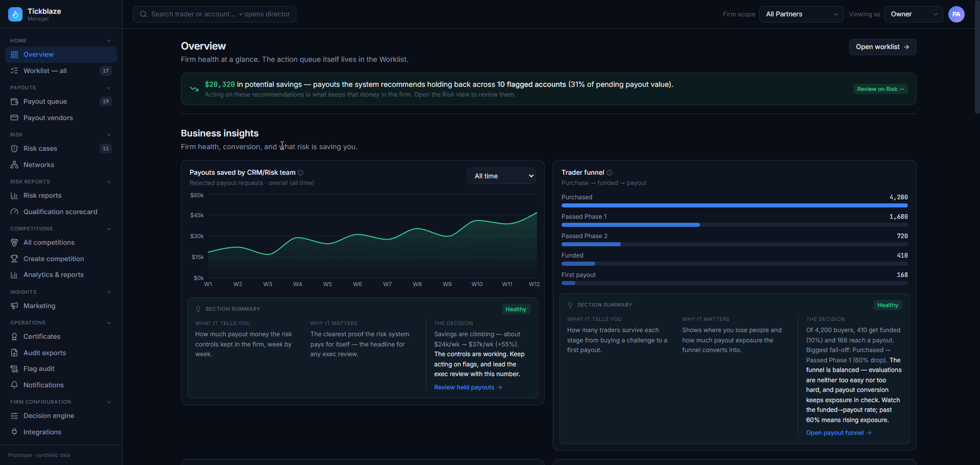Collapse the RISK sidebar section
Image resolution: width=980 pixels, height=465 pixels.
point(108,135)
